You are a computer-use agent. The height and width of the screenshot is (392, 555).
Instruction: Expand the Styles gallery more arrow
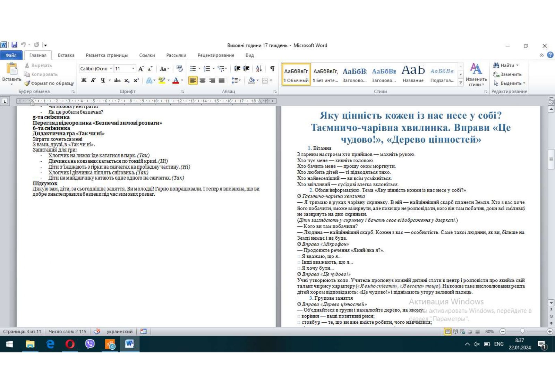pyautogui.click(x=461, y=83)
